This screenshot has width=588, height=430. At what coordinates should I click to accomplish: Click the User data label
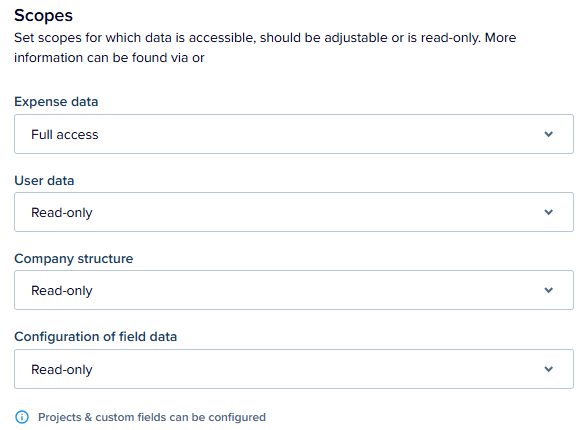[44, 181]
